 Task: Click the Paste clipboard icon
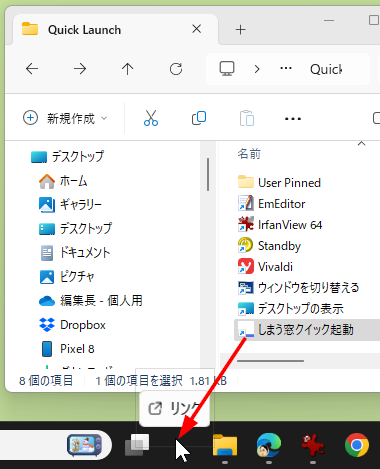click(x=247, y=118)
